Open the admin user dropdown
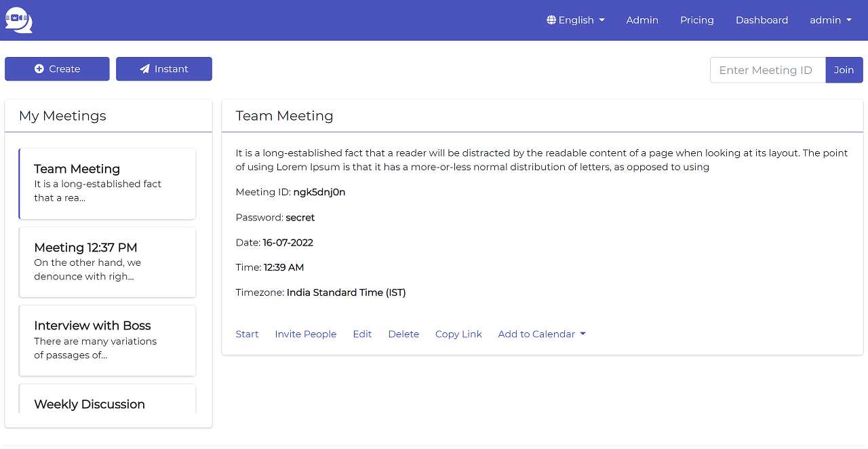Viewport: 868px width, 449px height. (x=831, y=20)
